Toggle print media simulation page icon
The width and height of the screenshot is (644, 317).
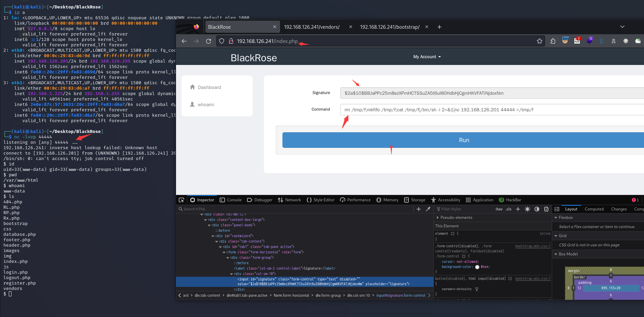546,209
